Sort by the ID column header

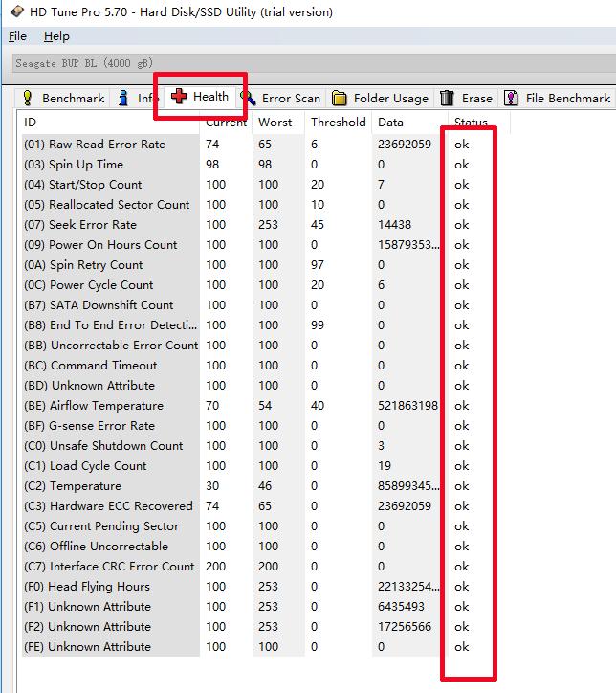coord(108,122)
